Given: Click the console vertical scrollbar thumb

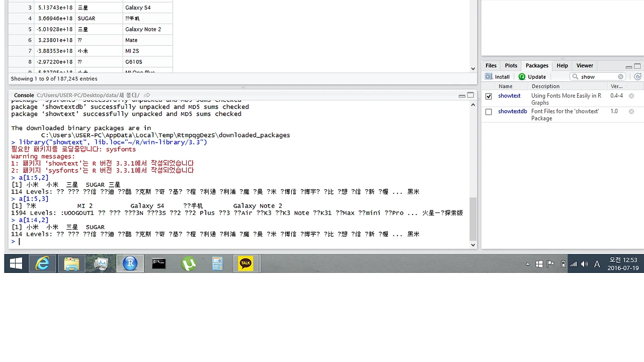Looking at the screenshot, I should 473,219.
